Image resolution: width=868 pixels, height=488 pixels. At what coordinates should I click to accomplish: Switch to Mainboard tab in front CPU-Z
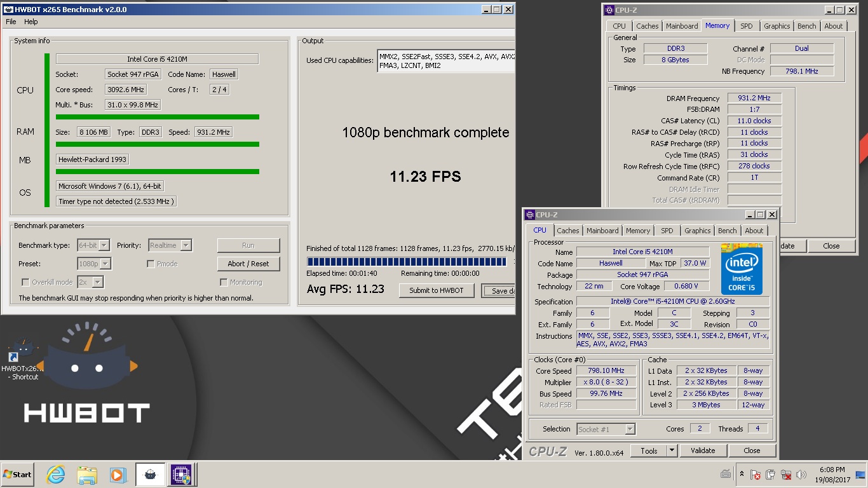pos(602,231)
